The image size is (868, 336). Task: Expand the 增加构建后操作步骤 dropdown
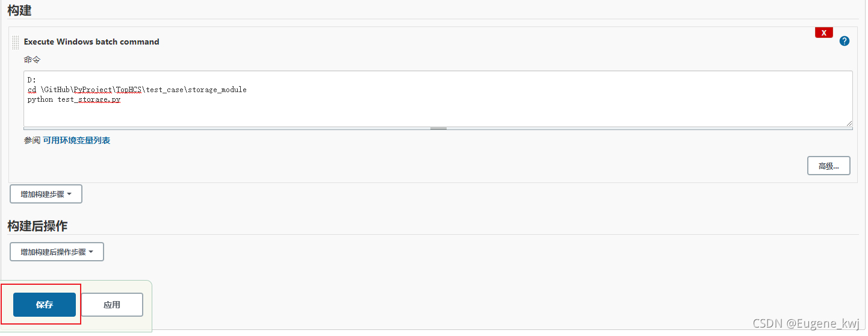57,252
